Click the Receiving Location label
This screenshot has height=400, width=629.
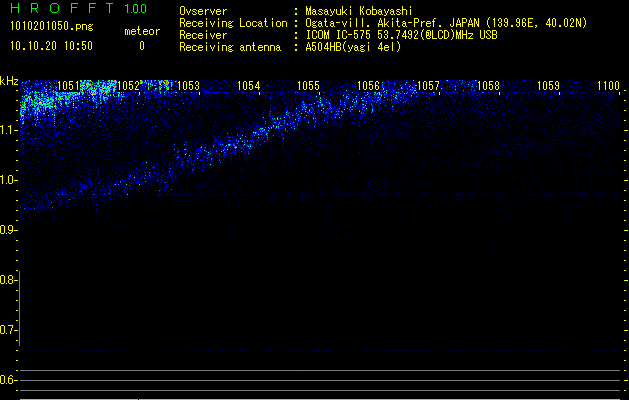[x=233, y=23]
